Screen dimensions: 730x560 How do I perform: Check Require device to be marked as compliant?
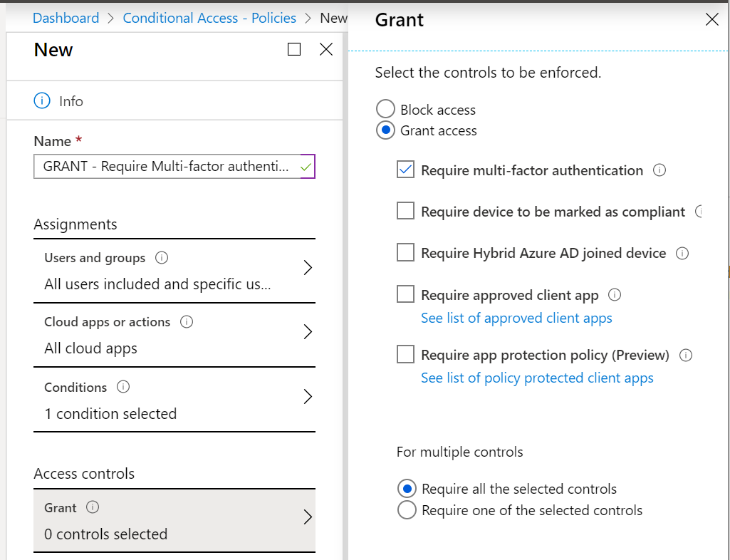point(405,211)
